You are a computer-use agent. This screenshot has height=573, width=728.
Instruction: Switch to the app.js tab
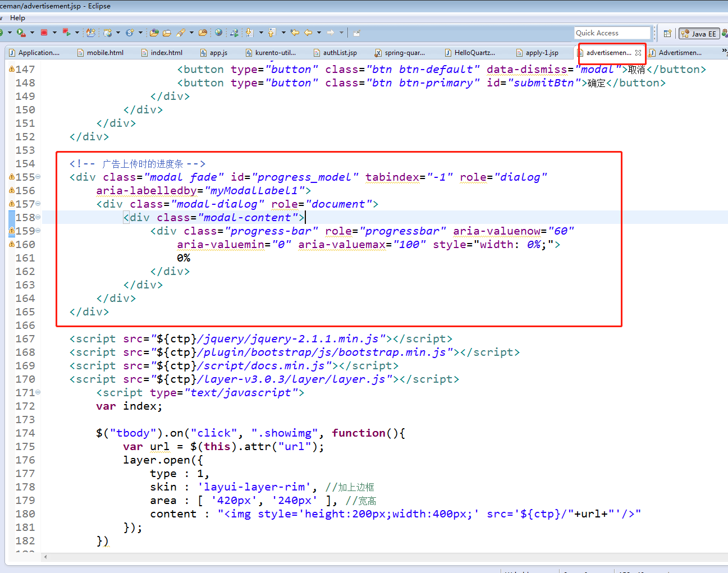tap(214, 53)
